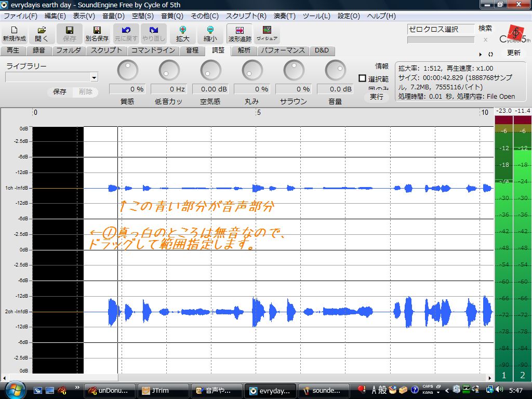Click the サラウンド knob
Viewport: 532px width, 399px height.
tap(294, 71)
